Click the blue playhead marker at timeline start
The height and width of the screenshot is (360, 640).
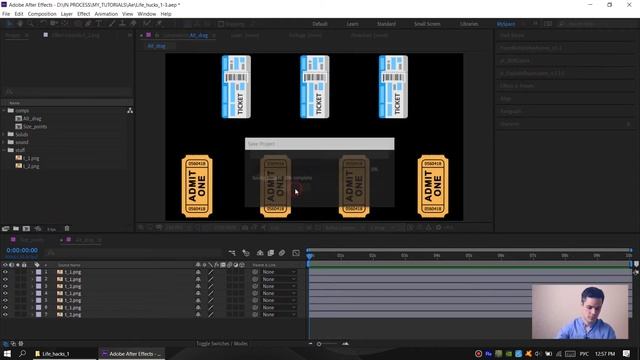(309, 256)
